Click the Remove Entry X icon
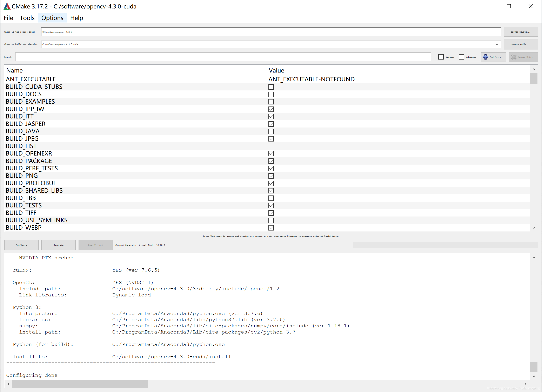Viewport: 542px width, 392px height. point(514,57)
